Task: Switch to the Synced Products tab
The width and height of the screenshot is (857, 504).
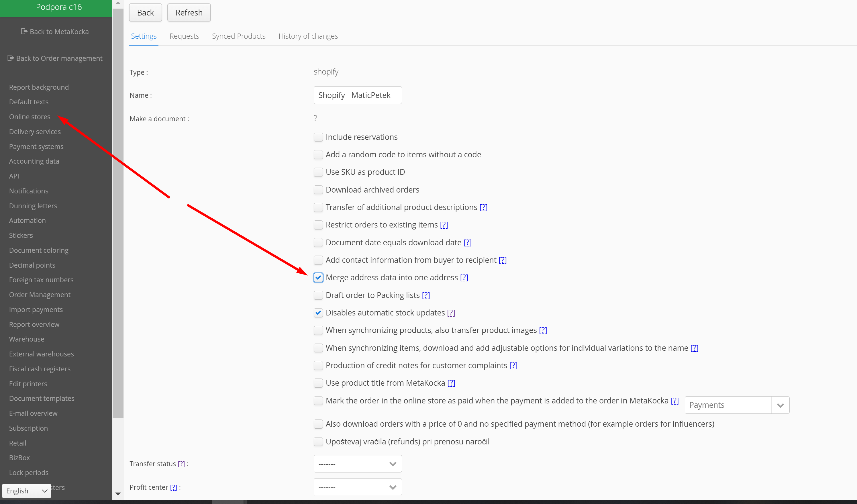Action: coord(238,36)
